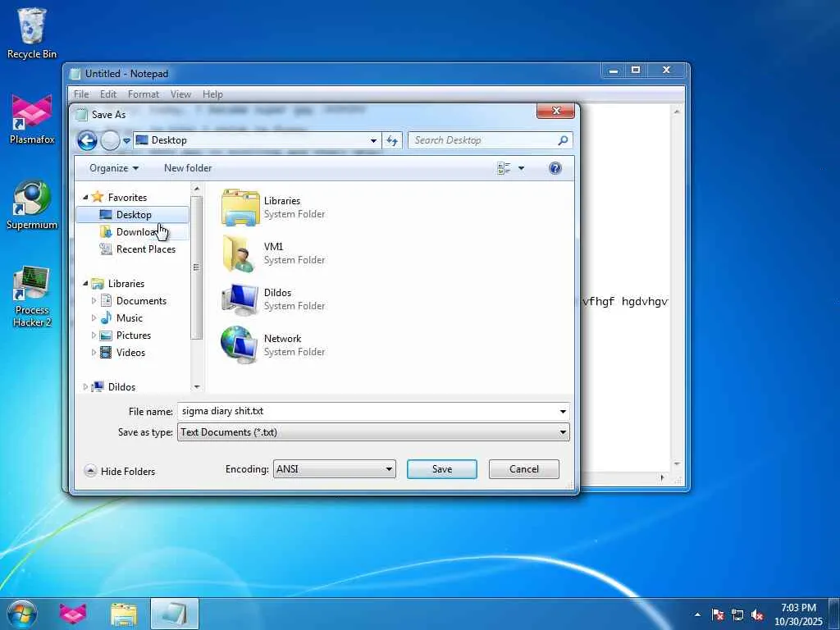840x630 pixels.
Task: Open Windows Explorer from the taskbar
Action: coord(124,614)
